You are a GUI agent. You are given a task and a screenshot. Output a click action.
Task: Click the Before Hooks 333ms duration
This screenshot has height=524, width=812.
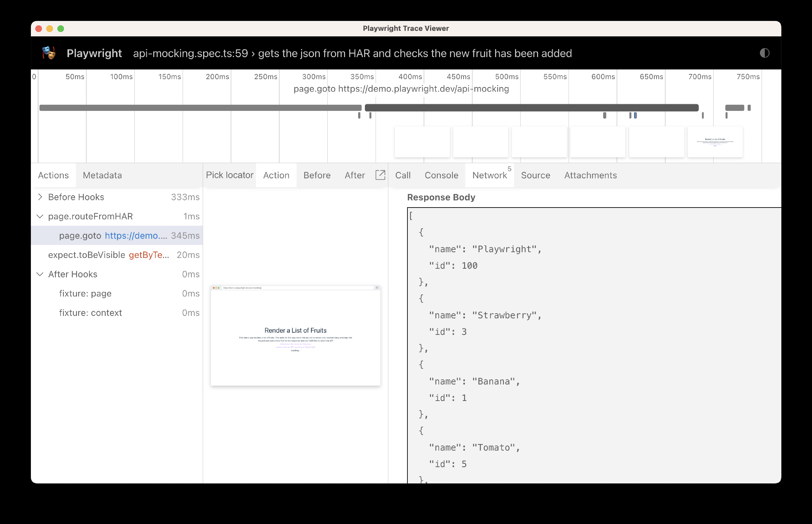coord(185,197)
